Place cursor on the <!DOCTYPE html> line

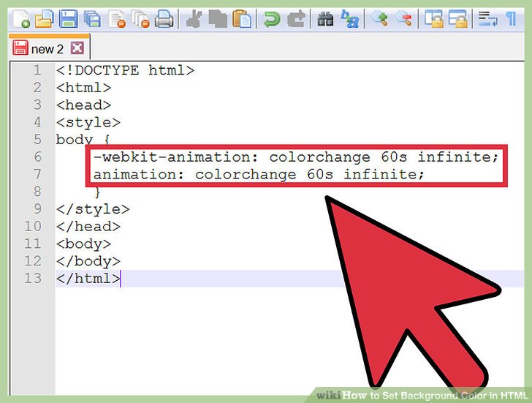[125, 70]
